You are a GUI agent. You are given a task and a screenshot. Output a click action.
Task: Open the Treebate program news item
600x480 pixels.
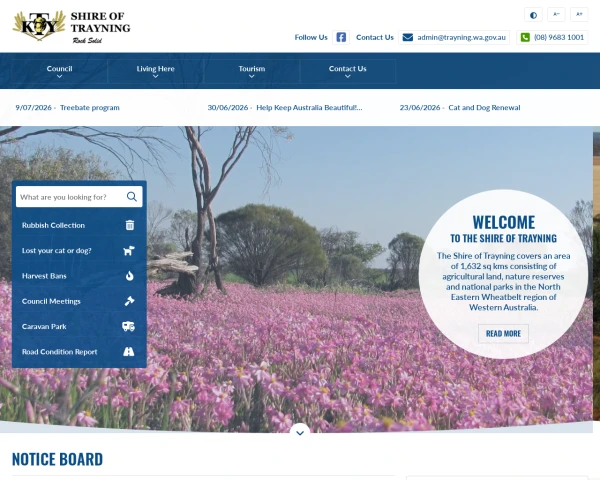point(90,108)
